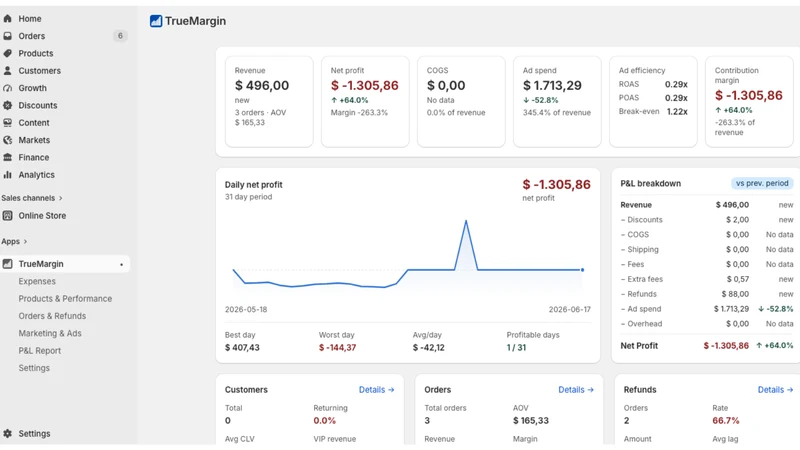Open Refunds card Details link
The image size is (800, 450).
click(776, 389)
